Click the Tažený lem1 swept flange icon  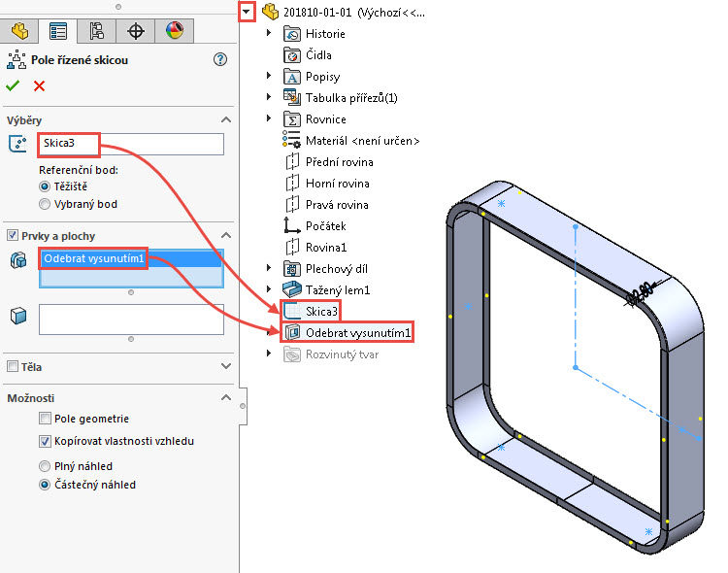[292, 290]
